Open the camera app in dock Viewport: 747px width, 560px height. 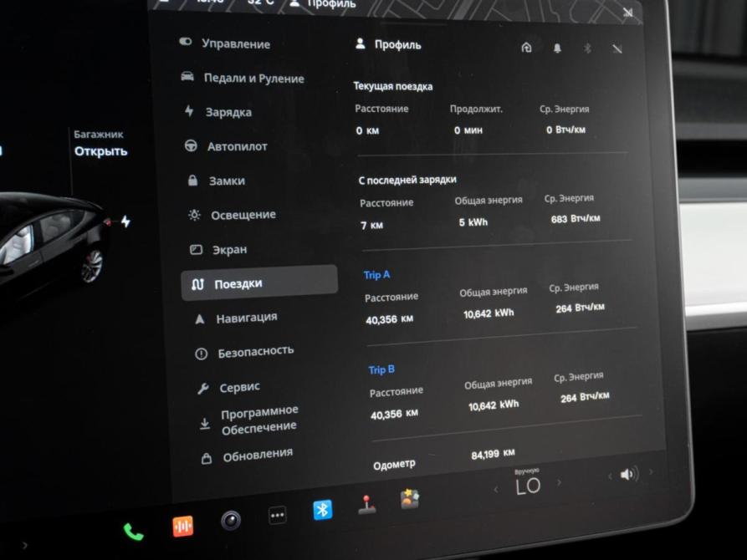pos(231,520)
